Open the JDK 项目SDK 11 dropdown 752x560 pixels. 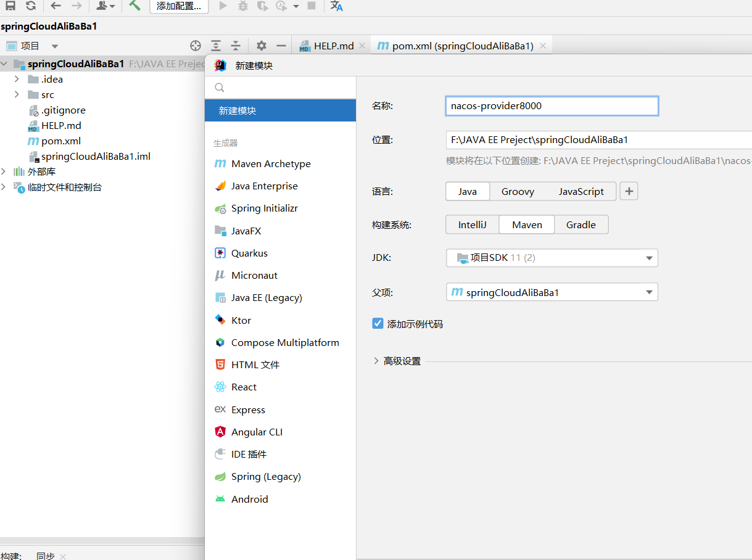tap(552, 258)
